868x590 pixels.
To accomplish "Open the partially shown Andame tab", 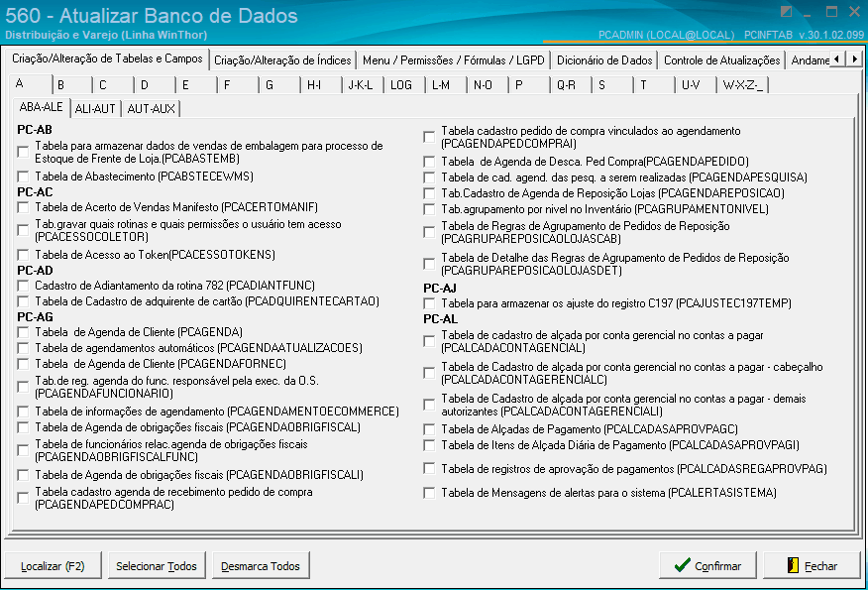I will [810, 60].
